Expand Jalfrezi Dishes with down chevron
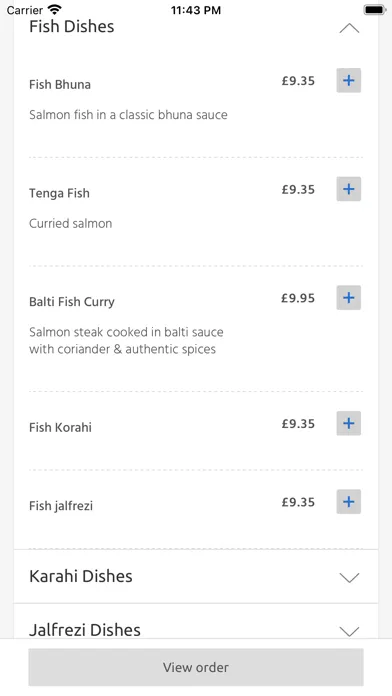The height and width of the screenshot is (696, 392). click(349, 631)
